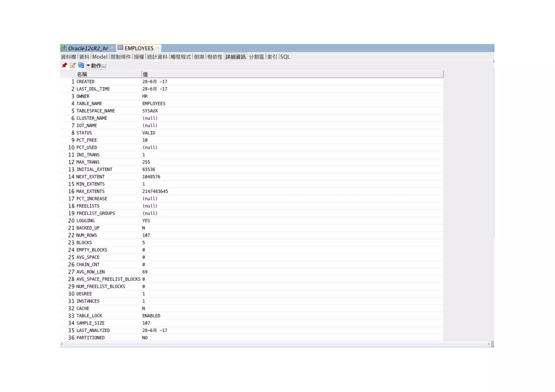
Task: Click the LOGGING value YES
Action: [x=146, y=221]
